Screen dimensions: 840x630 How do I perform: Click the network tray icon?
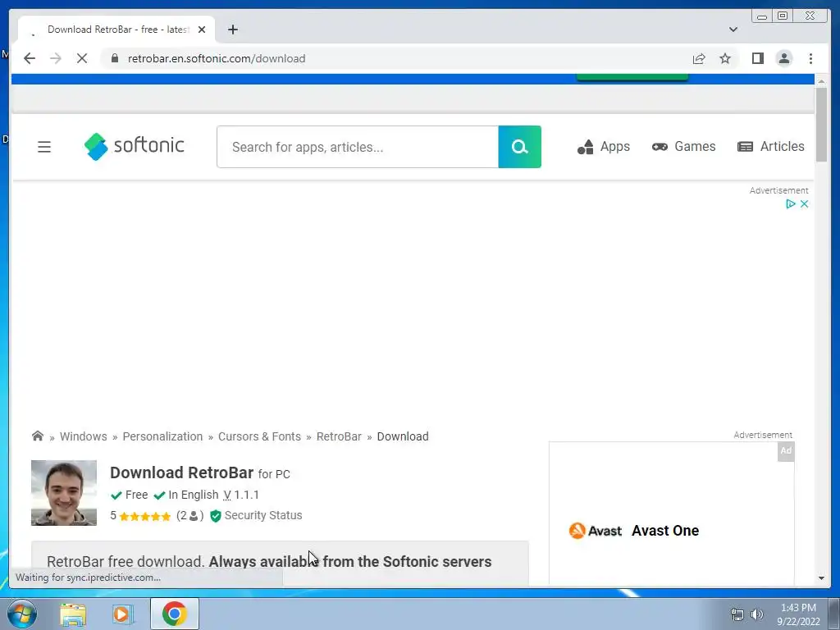(737, 614)
